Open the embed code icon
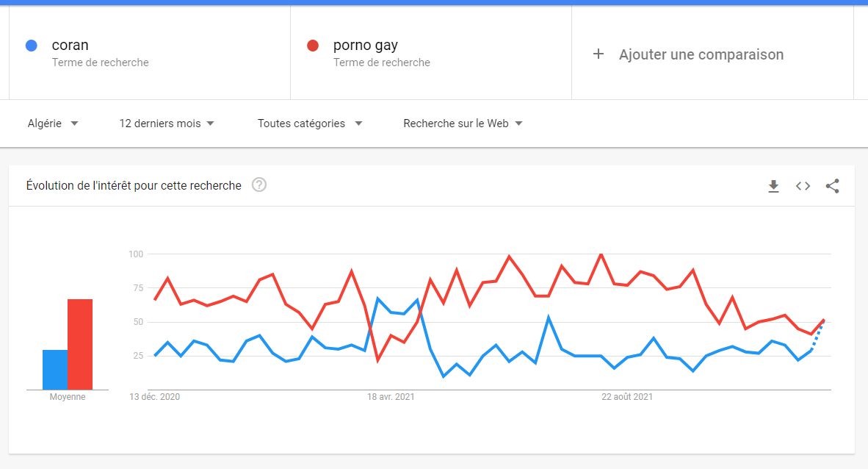Screen dimensions: 868x469 803,186
